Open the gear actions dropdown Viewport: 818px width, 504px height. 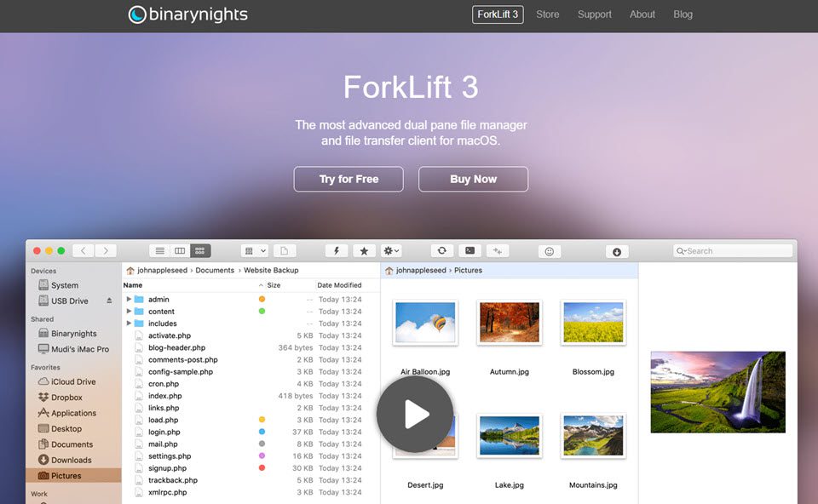[390, 250]
